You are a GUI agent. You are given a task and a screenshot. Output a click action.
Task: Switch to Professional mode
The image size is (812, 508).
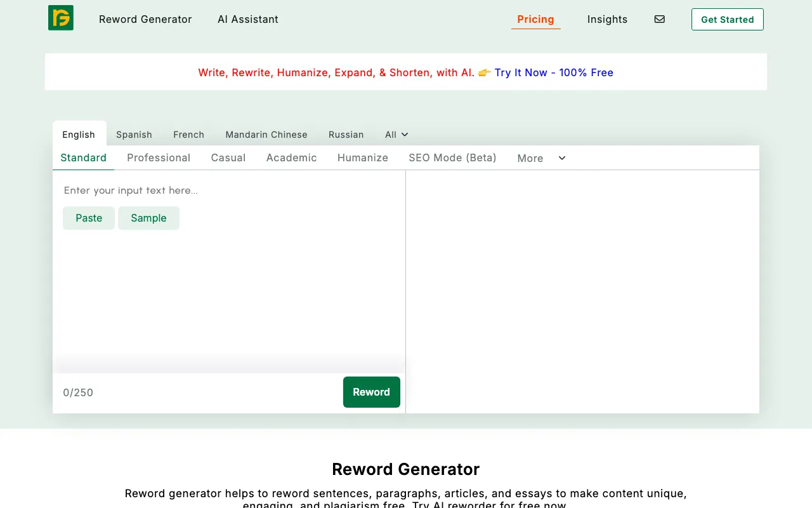[x=159, y=157]
